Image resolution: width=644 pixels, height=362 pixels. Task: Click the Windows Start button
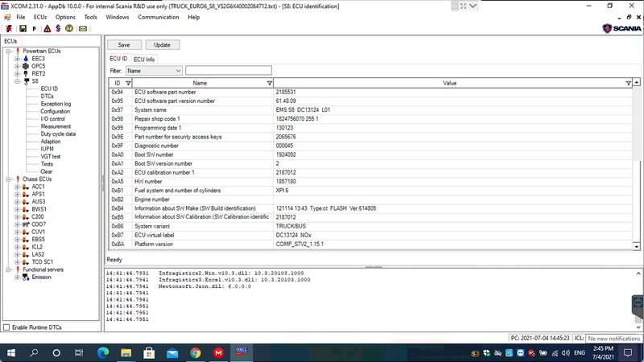[x=11, y=353]
